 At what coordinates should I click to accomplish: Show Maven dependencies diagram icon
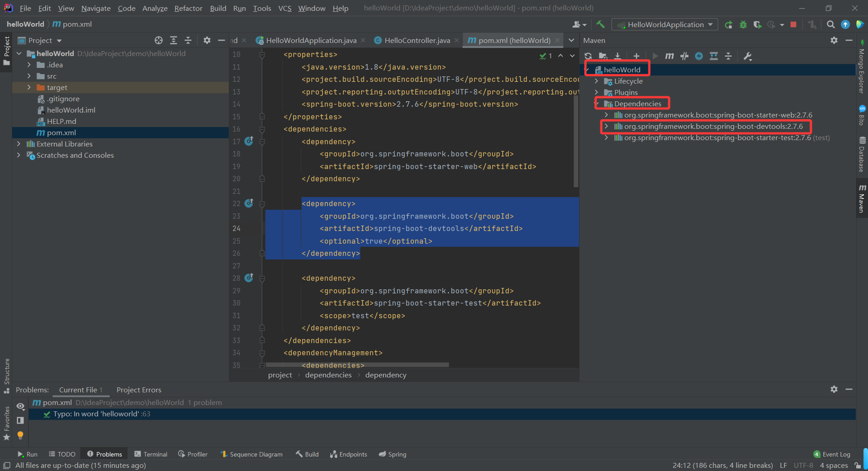tap(714, 56)
